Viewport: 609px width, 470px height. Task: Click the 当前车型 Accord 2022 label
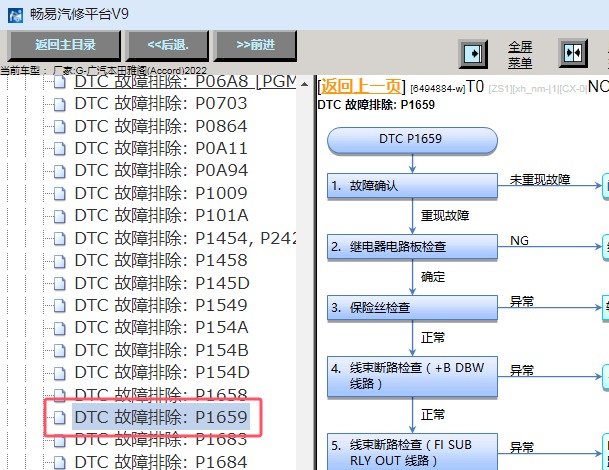pos(103,71)
